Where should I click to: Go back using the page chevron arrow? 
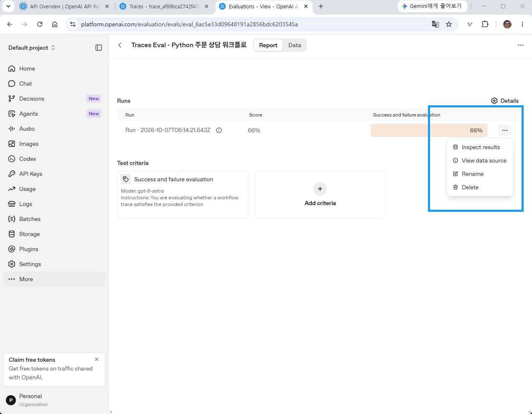coord(120,45)
